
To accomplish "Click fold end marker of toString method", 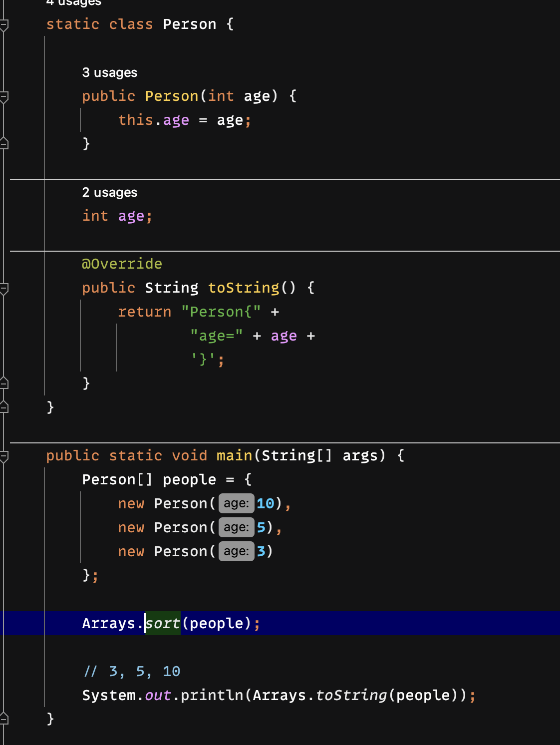I will pyautogui.click(x=4, y=383).
